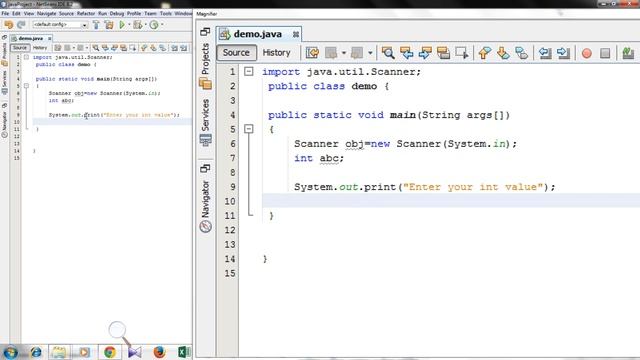Toggle small Highlight Search icon in NetBeans editor
This screenshot has height=360, width=640.
123,48
